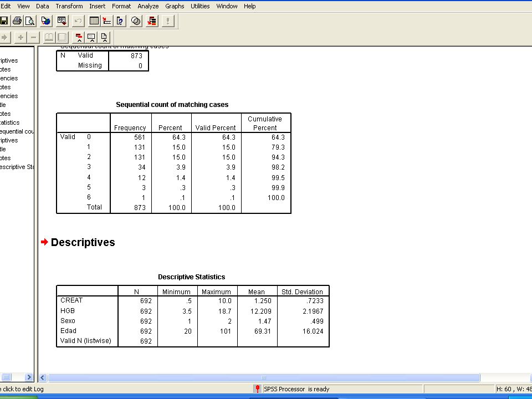
Task: Click red arrow marker beside Descriptives heading
Action: point(44,242)
